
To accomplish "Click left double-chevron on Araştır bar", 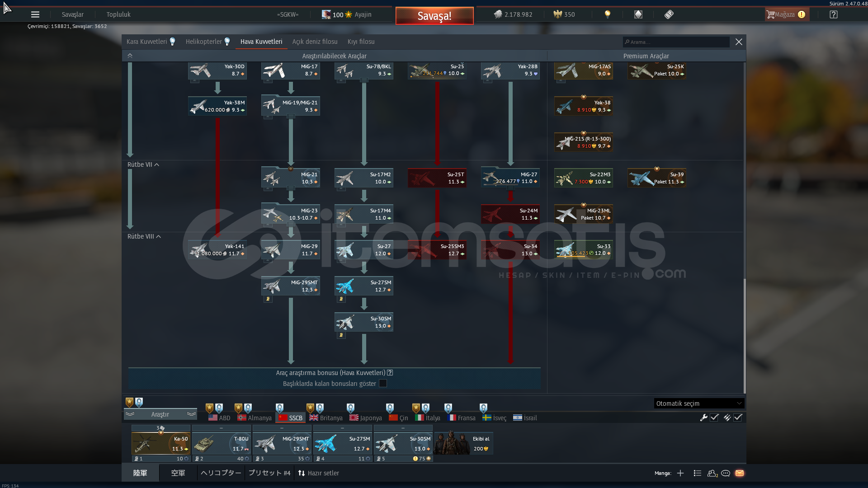I will [x=130, y=414].
